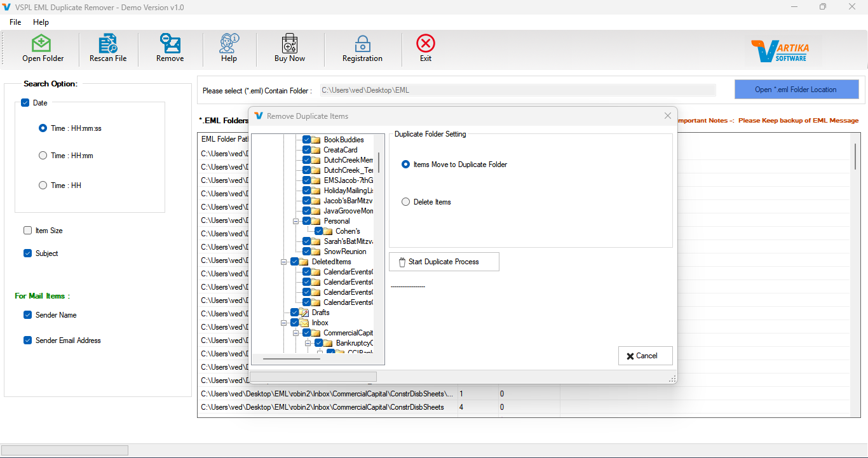868x458 pixels.
Task: Open the Help toolbar icon
Action: (x=229, y=43)
